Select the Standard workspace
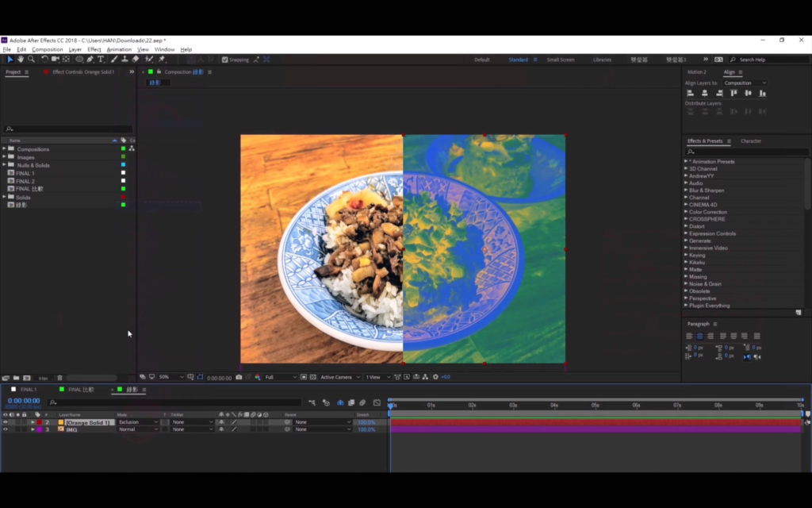 (x=518, y=60)
